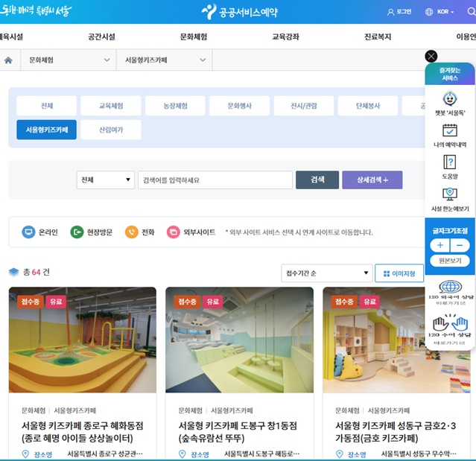Select the 전시/관람 category tab
This screenshot has height=461, width=476.
[x=304, y=106]
